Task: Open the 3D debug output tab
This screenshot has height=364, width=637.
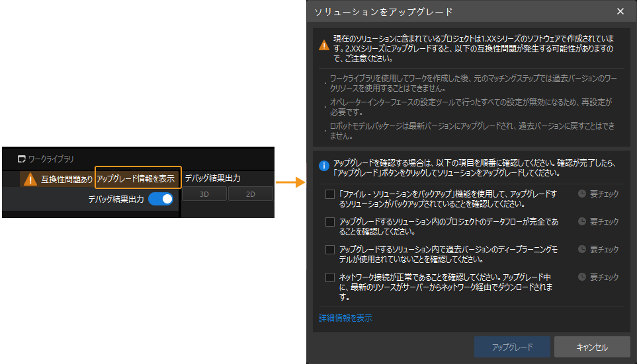Action: (204, 194)
